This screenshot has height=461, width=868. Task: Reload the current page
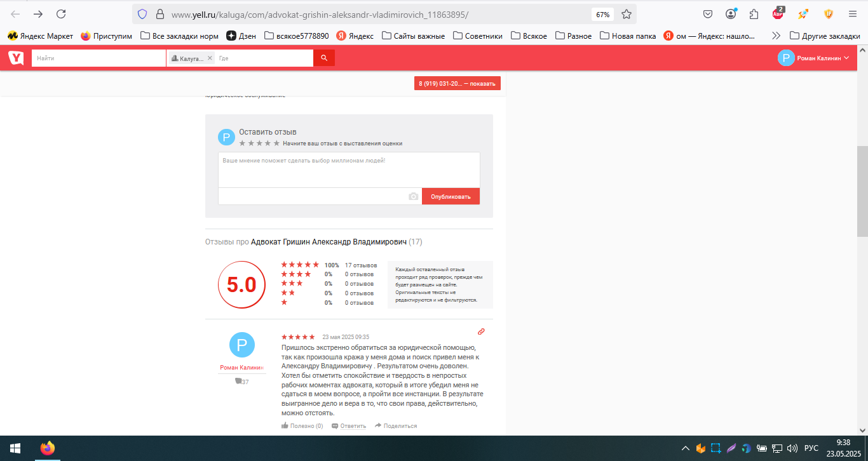point(61,14)
